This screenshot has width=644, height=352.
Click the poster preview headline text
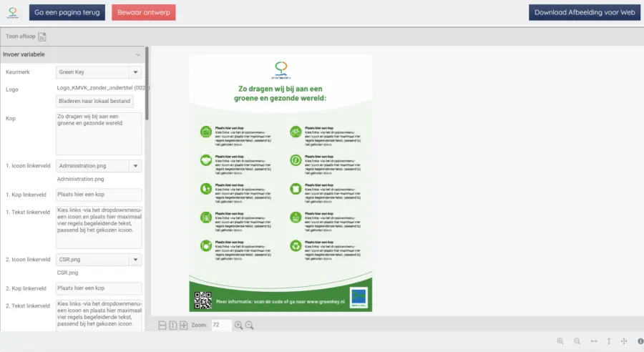coord(280,93)
